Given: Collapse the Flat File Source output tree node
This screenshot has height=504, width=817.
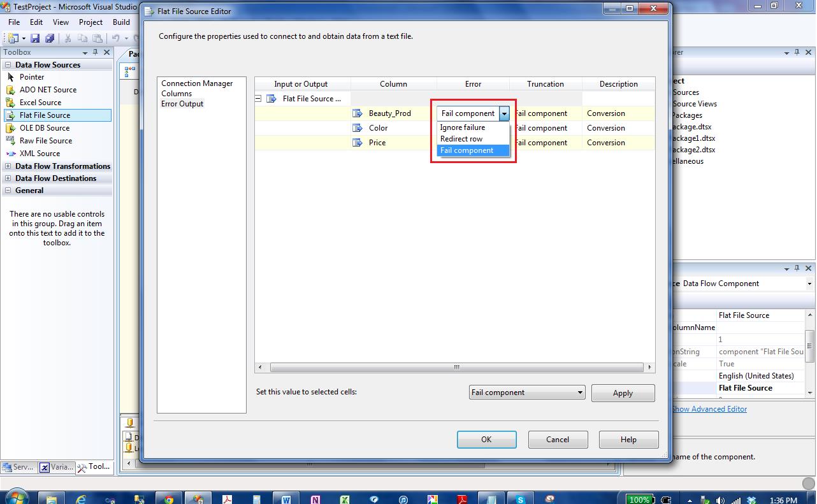Looking at the screenshot, I should coord(258,99).
